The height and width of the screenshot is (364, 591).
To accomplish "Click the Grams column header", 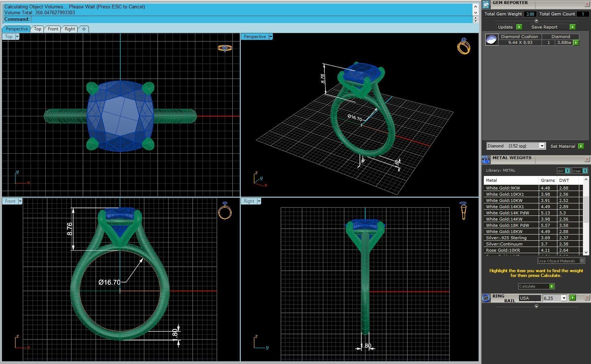I will pos(548,180).
